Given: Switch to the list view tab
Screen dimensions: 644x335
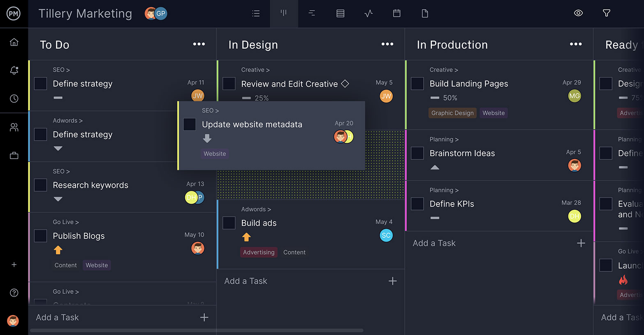Looking at the screenshot, I should coord(256,14).
